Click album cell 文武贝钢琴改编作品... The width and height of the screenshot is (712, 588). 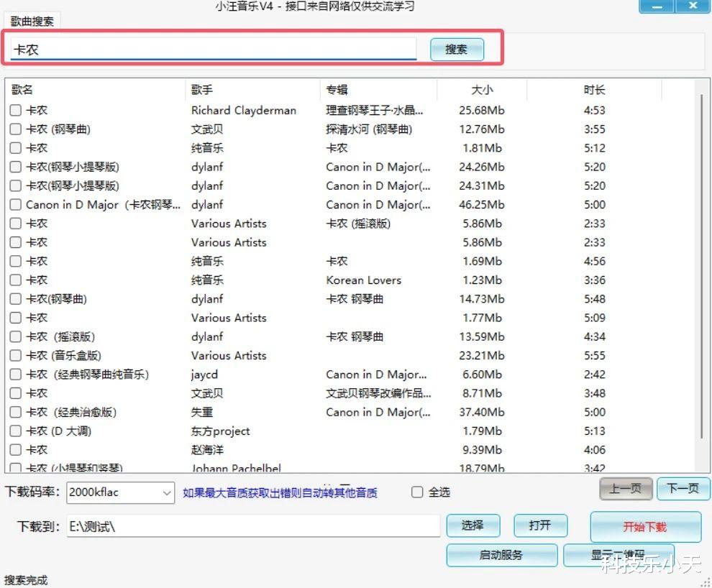click(378, 393)
